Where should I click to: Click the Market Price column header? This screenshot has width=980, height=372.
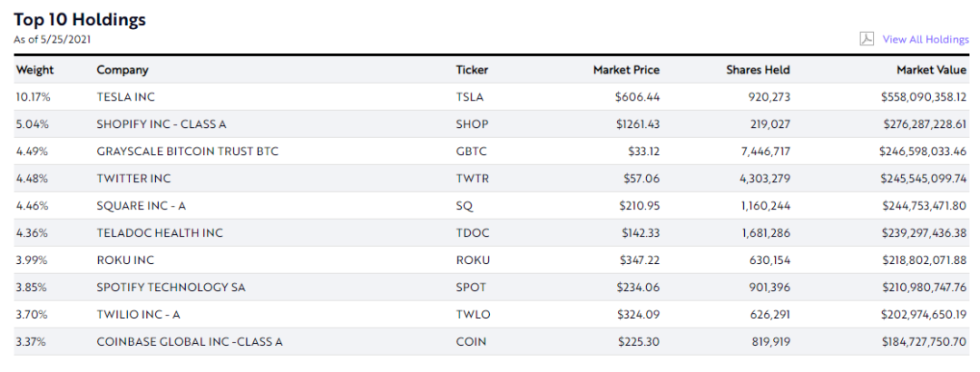coord(626,70)
